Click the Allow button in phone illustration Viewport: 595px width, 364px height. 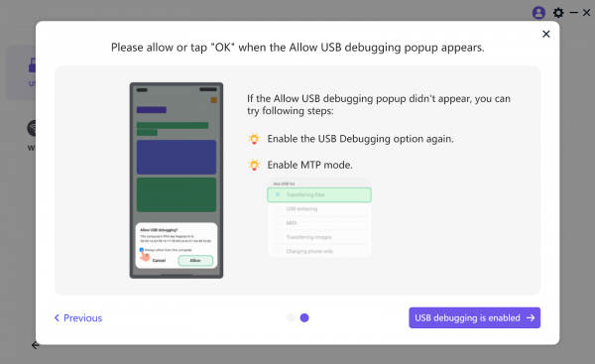(x=195, y=261)
